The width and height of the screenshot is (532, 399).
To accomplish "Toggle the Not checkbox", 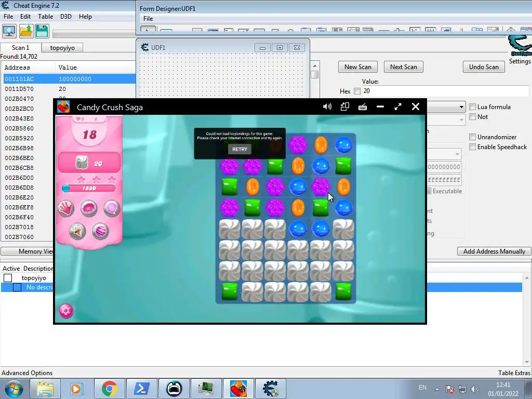I will click(472, 117).
